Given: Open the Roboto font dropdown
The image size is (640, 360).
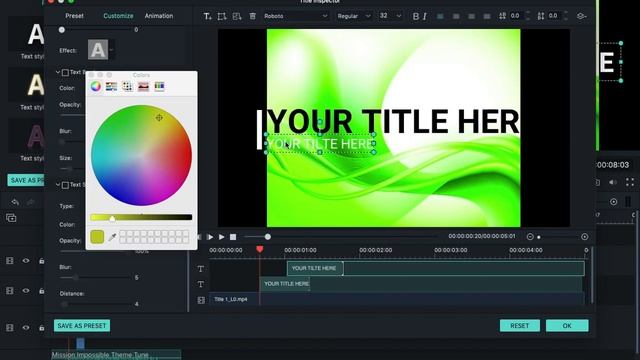Looking at the screenshot, I should pos(296,16).
